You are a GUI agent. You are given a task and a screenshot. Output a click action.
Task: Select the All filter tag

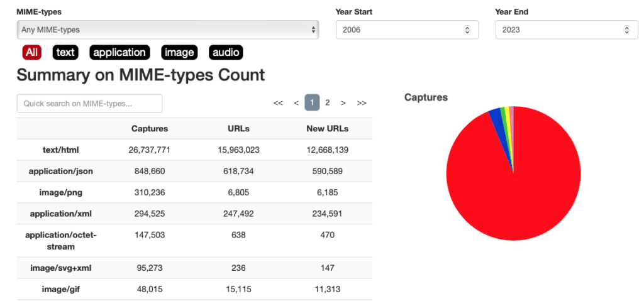click(x=31, y=53)
